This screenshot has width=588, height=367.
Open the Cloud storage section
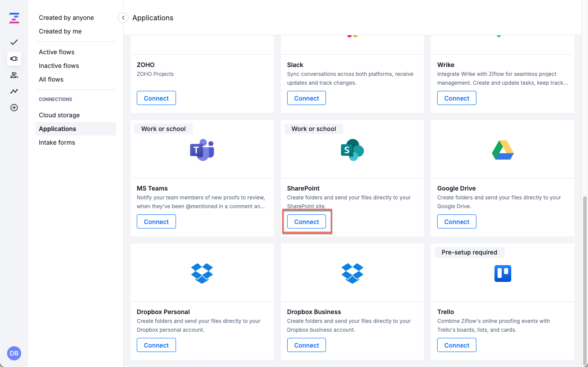pos(59,115)
